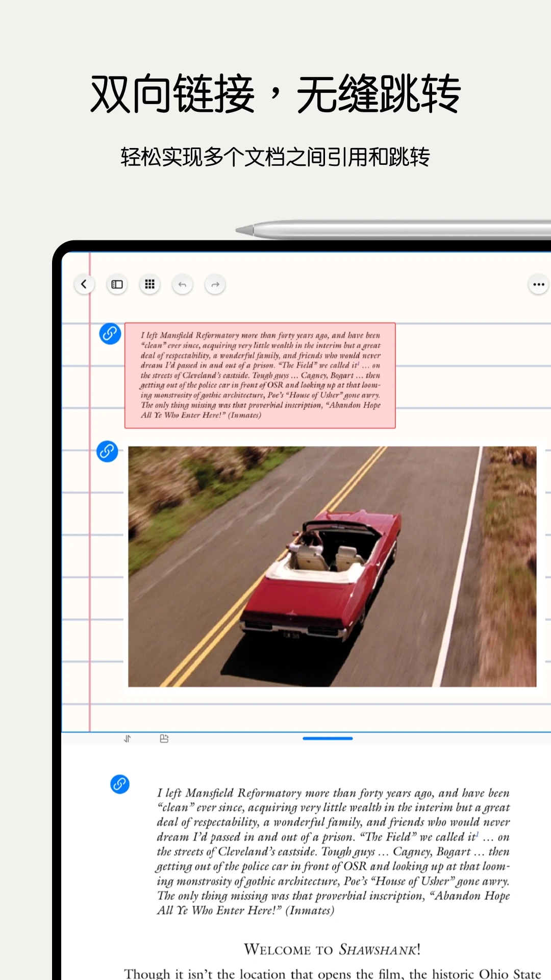The width and height of the screenshot is (551, 980).
Task: Tap the headline '双向链接，无缝跳转'
Action: [x=275, y=93]
